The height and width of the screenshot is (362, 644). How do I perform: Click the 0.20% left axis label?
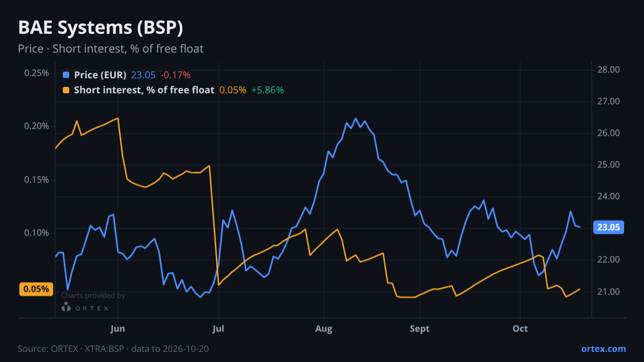36,126
